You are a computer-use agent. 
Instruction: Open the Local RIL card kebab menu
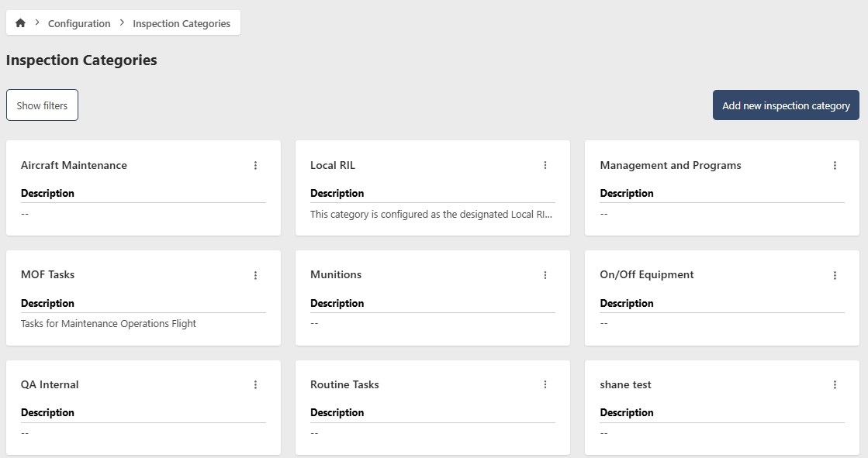pos(545,165)
